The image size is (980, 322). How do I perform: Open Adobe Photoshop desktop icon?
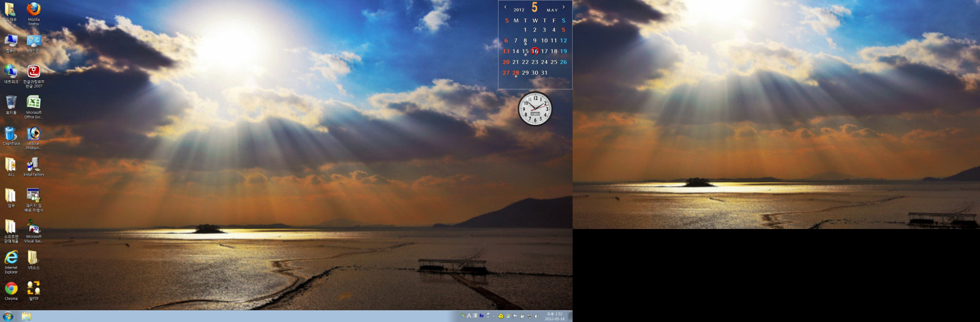[34, 134]
